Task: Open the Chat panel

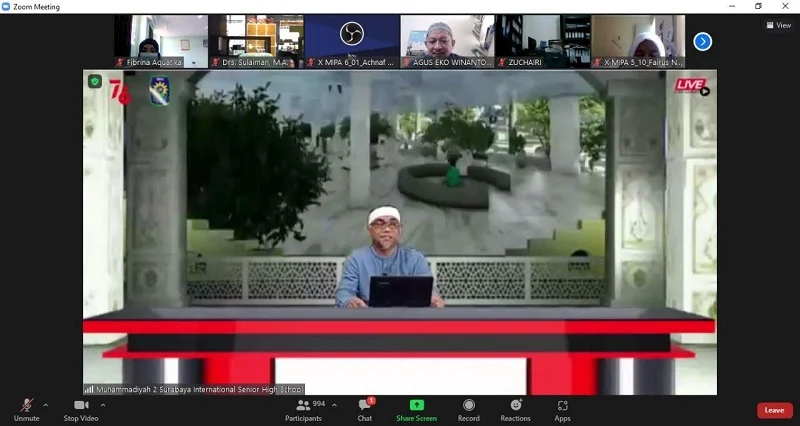Action: [x=365, y=410]
